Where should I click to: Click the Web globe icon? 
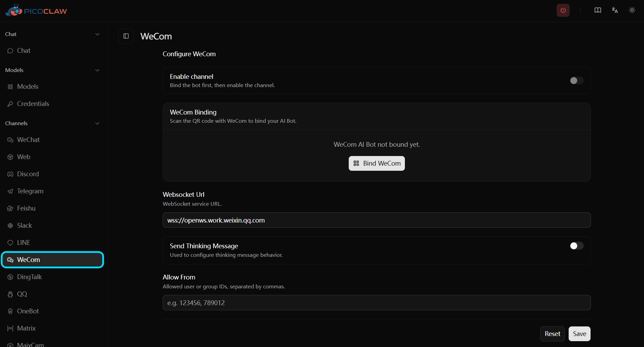tap(10, 157)
